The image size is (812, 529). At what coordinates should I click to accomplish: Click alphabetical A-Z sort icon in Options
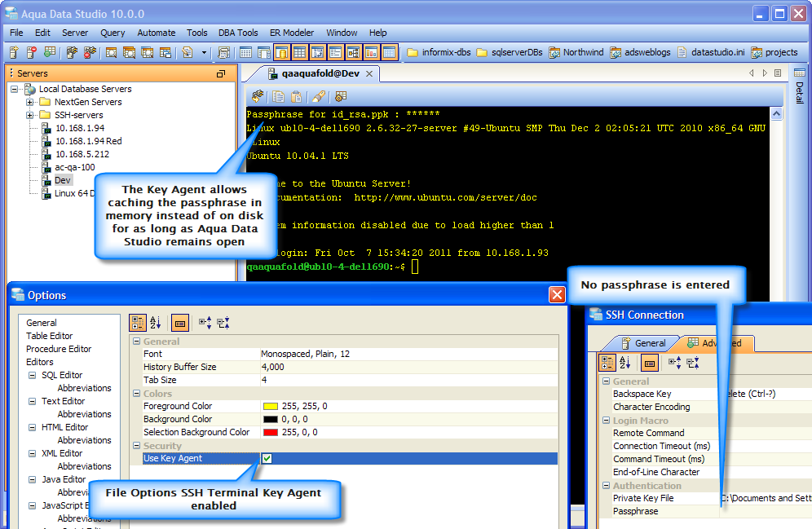156,323
